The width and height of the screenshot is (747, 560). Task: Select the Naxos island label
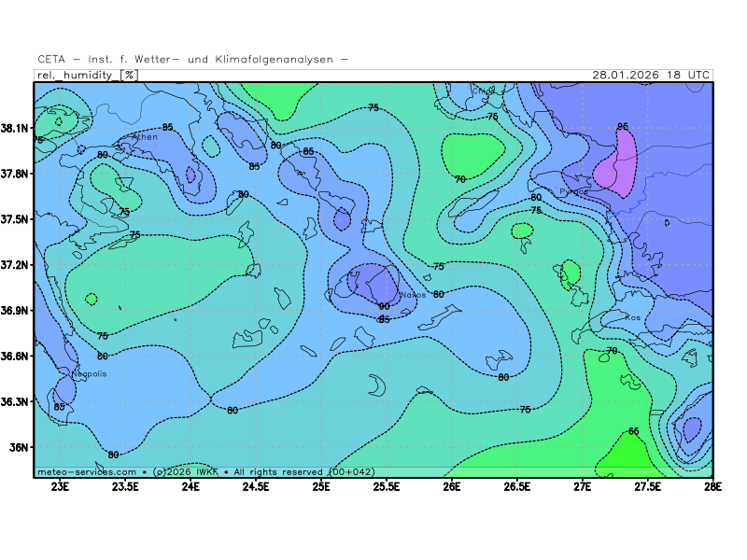point(413,295)
